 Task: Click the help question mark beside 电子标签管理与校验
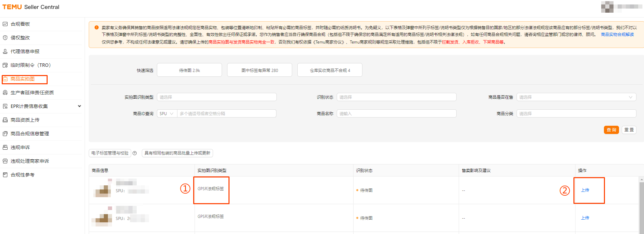click(x=135, y=153)
